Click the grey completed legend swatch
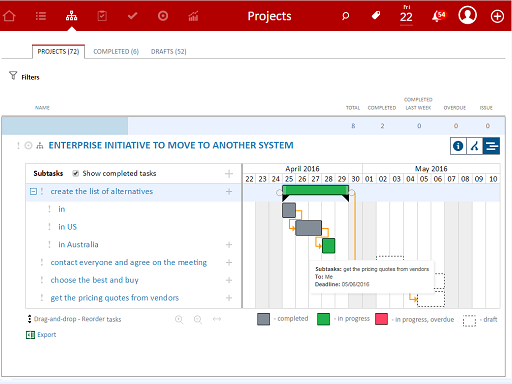Image resolution: width=512 pixels, height=384 pixels. pos(263,319)
